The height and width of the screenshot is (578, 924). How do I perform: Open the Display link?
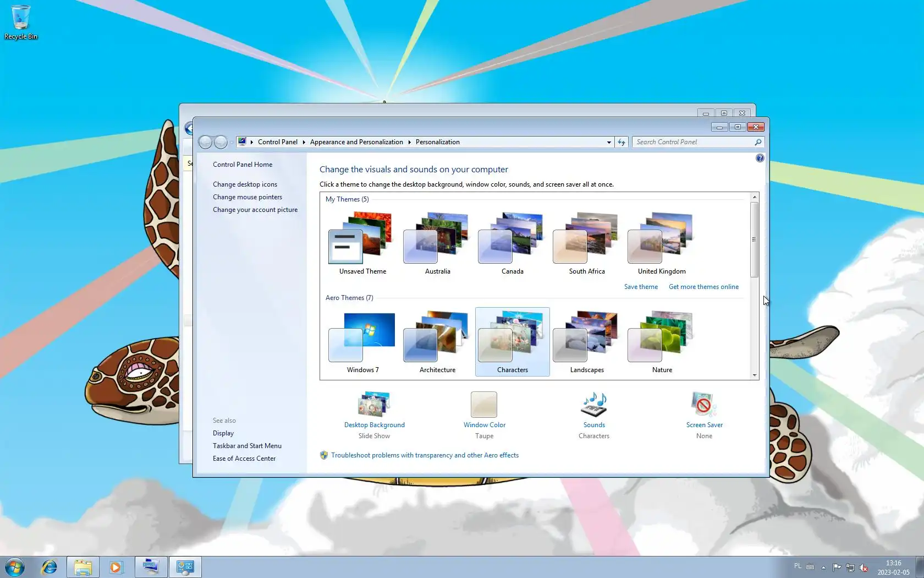pos(223,433)
